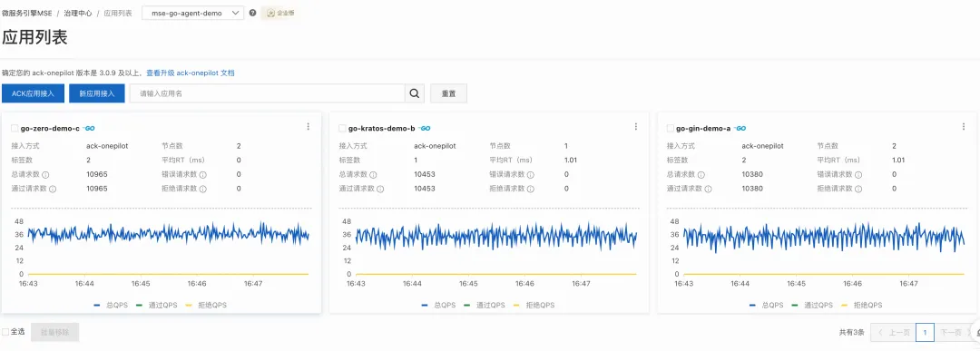The image size is (980, 351).
Task: Show info for 总请求数 on go-gin-demo-a
Action: click(701, 175)
